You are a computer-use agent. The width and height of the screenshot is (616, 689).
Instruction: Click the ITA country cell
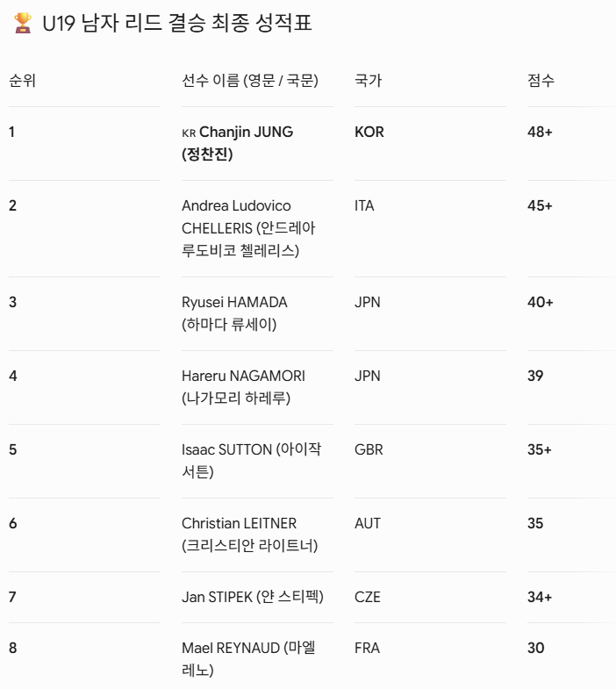(x=364, y=205)
